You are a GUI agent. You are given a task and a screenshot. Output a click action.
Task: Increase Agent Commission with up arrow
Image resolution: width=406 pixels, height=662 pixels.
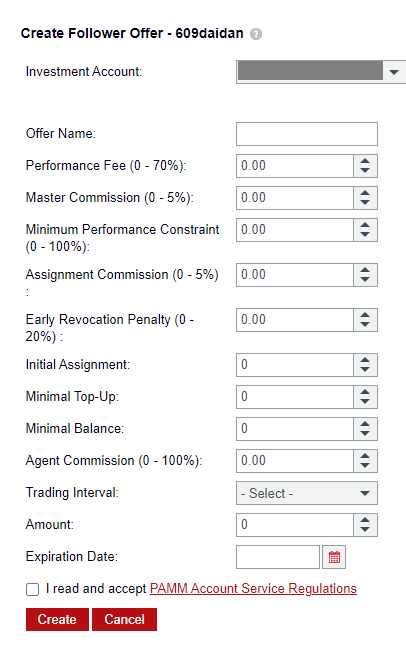pyautogui.click(x=365, y=456)
